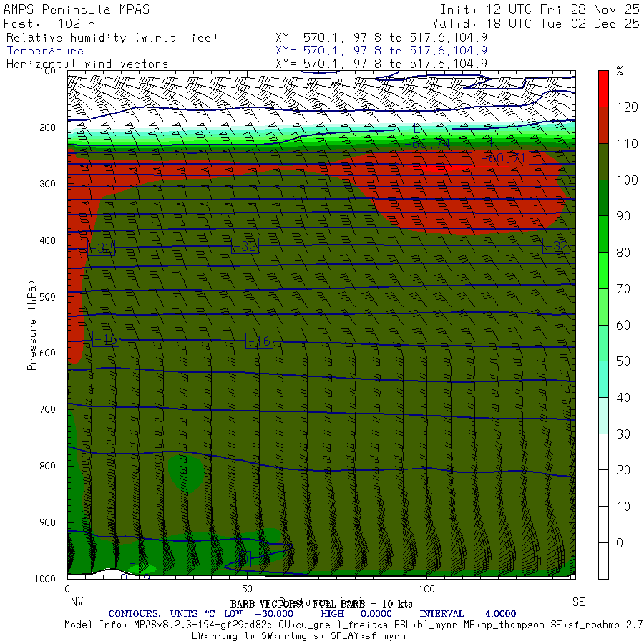644x644 pixels.
Task: Pick the olive 100–110 colorbar segment
Action: [603, 162]
